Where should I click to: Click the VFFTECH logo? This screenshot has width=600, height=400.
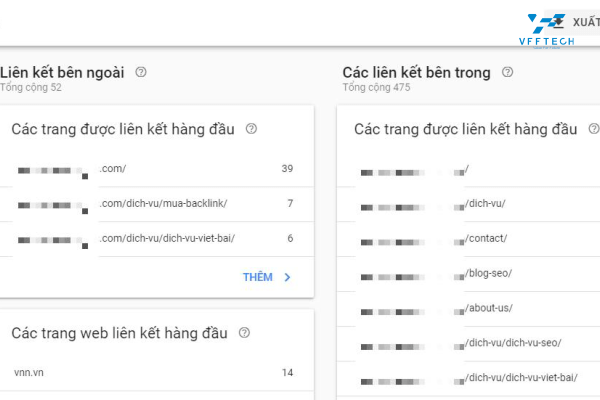tap(548, 28)
